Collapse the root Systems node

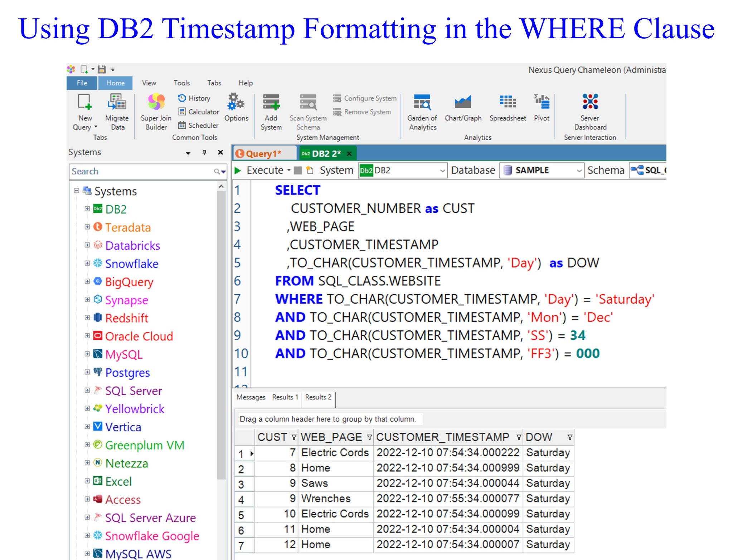point(76,191)
